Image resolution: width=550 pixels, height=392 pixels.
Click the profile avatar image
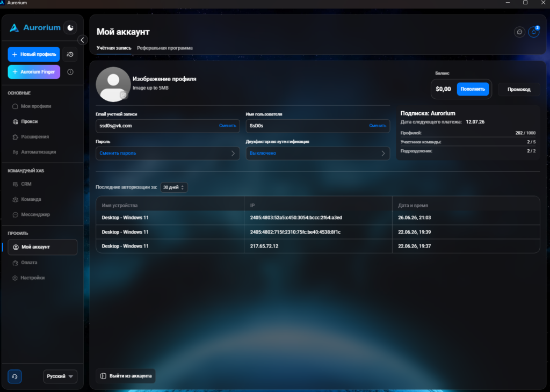click(x=113, y=84)
